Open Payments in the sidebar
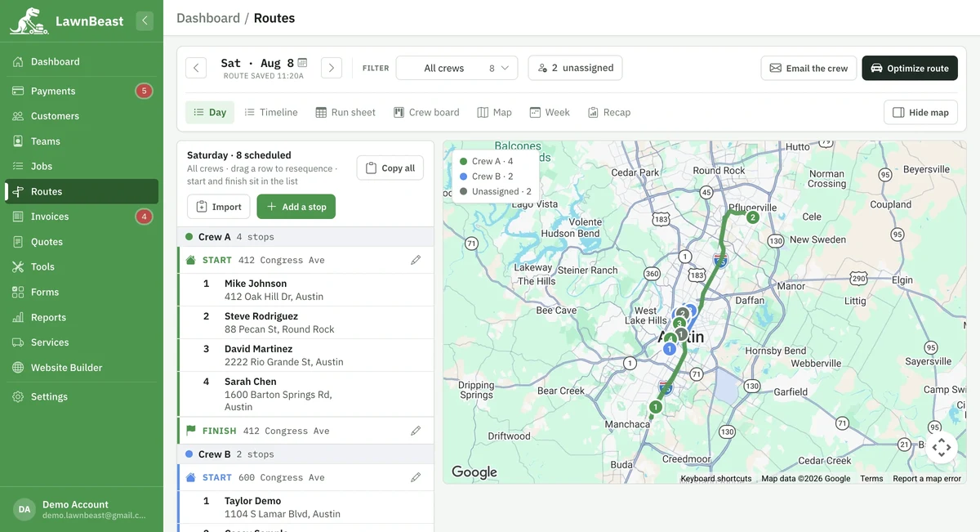 click(82, 91)
